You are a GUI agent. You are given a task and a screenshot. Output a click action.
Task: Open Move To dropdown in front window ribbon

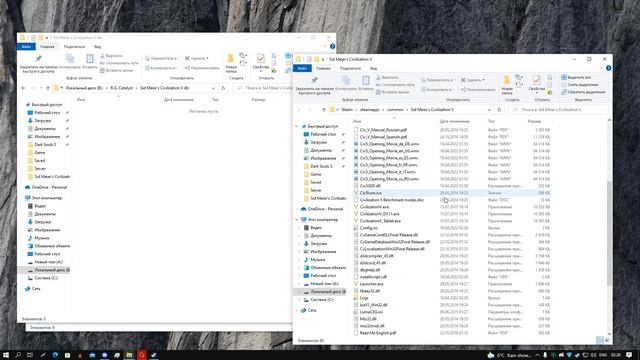(x=437, y=80)
